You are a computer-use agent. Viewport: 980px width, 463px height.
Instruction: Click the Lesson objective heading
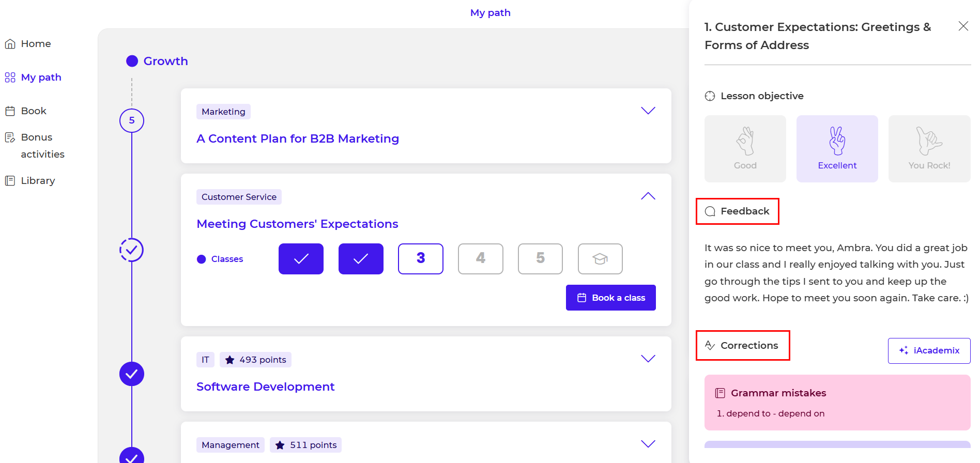coord(762,96)
